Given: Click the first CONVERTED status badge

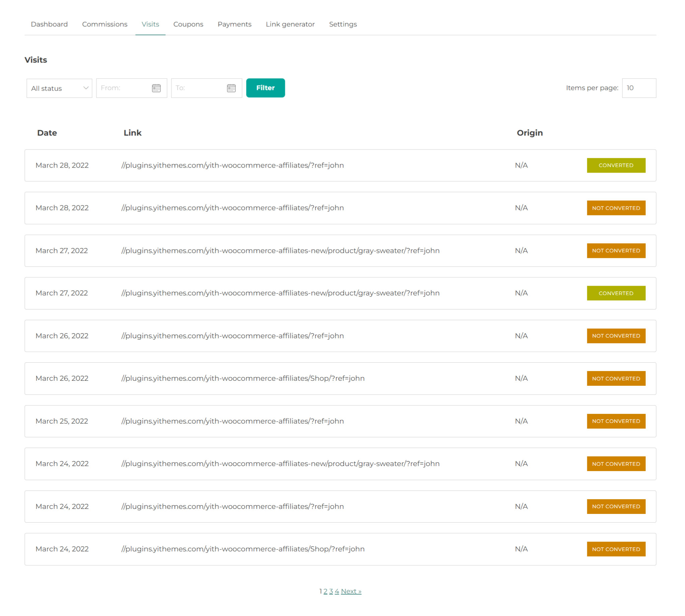Looking at the screenshot, I should [x=616, y=165].
